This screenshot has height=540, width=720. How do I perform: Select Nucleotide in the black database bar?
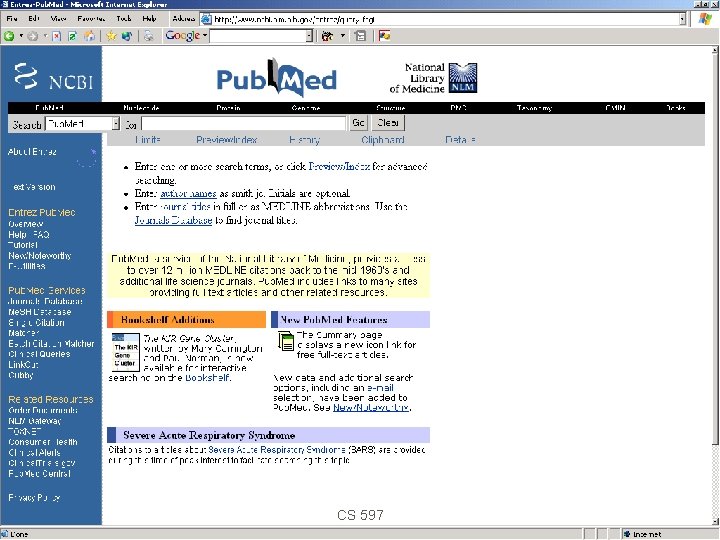[141, 108]
